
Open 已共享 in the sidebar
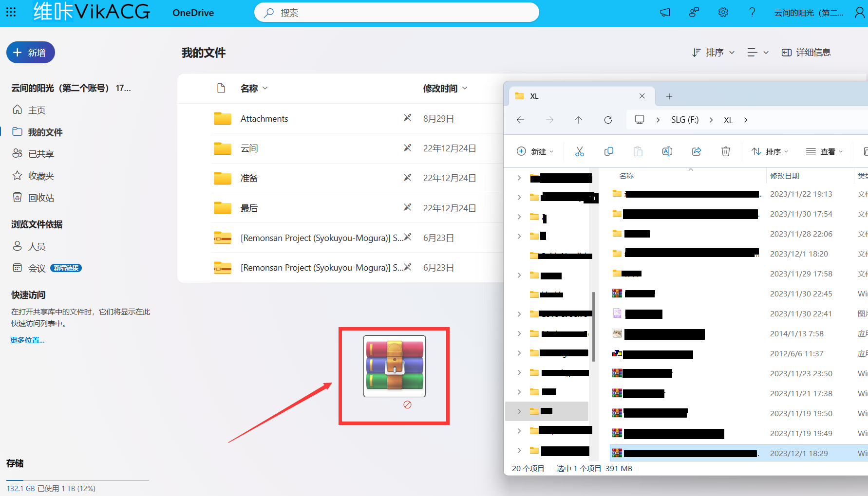(41, 154)
